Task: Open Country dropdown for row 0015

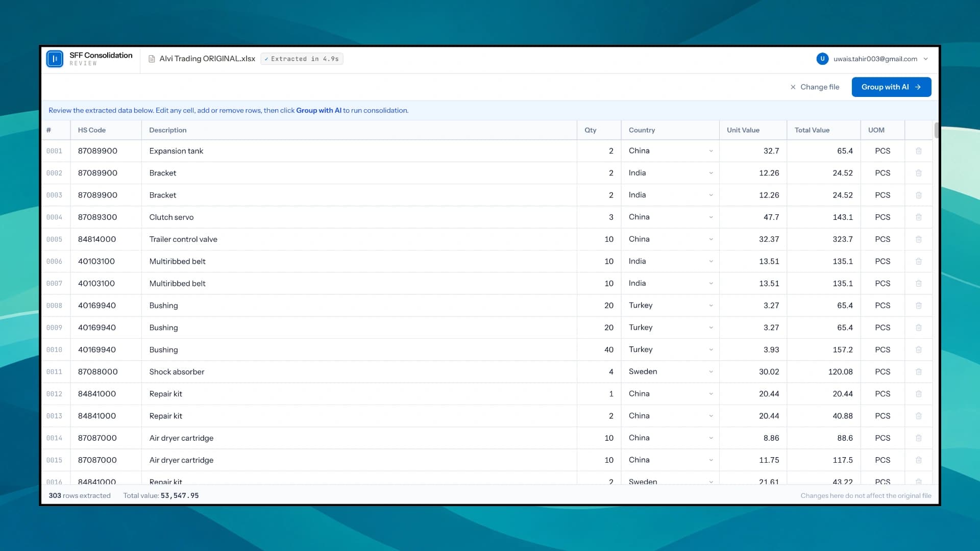Action: click(x=670, y=460)
